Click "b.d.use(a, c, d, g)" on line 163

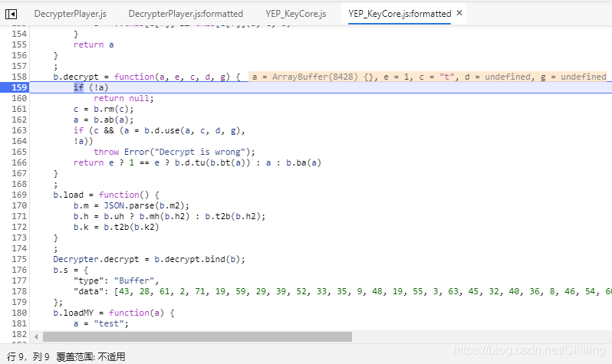[x=192, y=131]
